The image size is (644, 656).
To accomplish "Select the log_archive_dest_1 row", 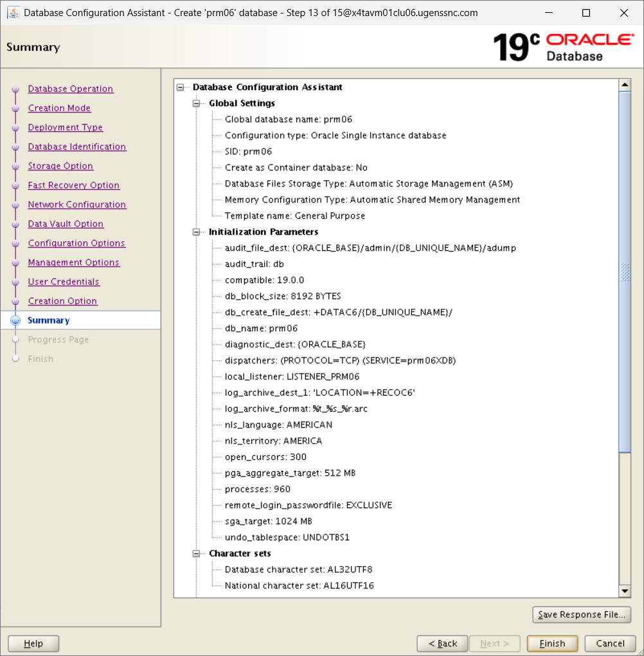I will pyautogui.click(x=320, y=393).
